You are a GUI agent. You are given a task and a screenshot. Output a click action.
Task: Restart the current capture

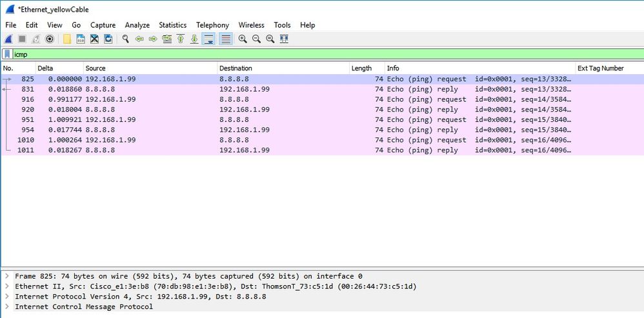pos(35,39)
